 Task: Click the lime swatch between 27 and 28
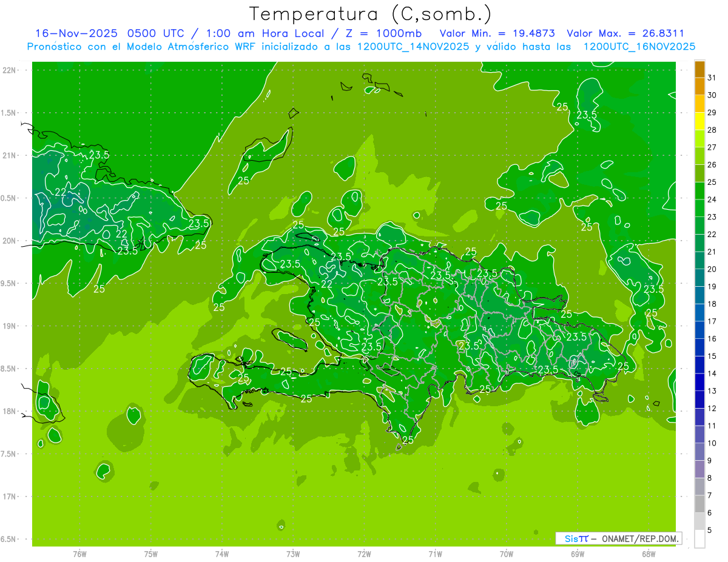699,139
